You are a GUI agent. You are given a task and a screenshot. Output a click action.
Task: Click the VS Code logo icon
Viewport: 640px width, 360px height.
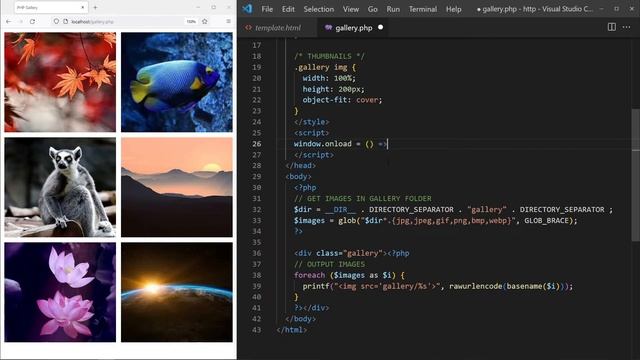247,9
